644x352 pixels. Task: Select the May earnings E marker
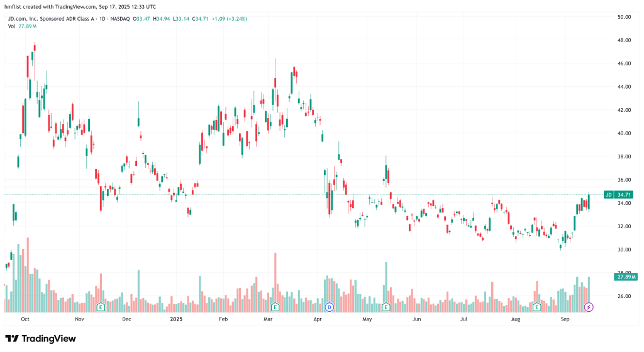pos(386,307)
